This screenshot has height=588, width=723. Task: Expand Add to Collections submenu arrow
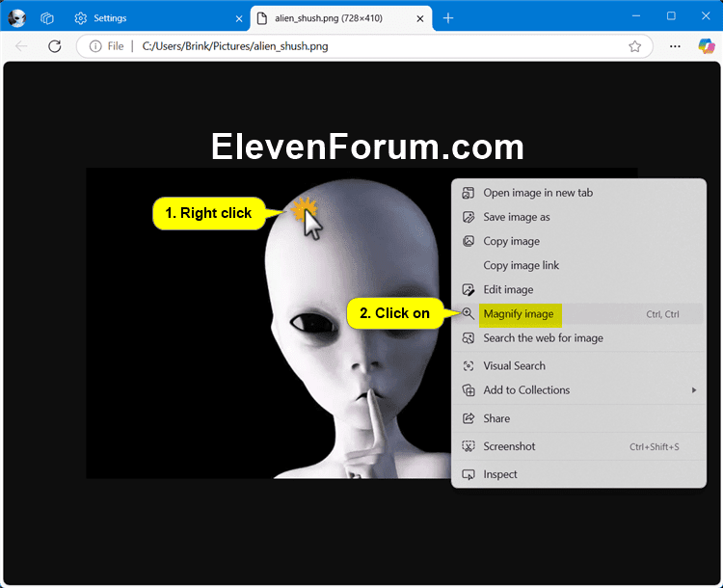(694, 390)
